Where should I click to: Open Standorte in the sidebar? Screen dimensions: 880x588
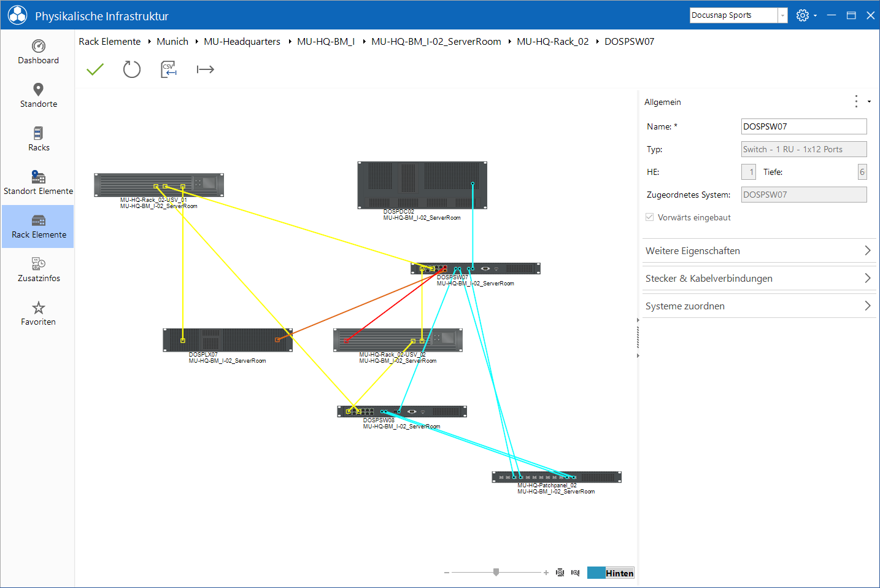click(38, 96)
